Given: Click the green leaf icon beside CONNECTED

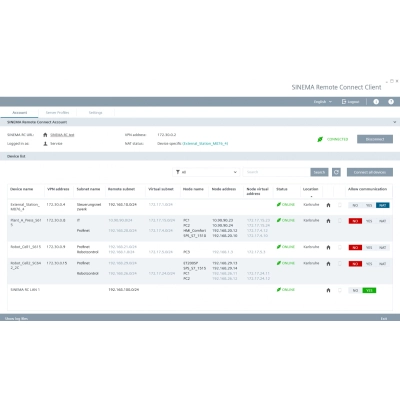Looking at the screenshot, I should pos(320,139).
